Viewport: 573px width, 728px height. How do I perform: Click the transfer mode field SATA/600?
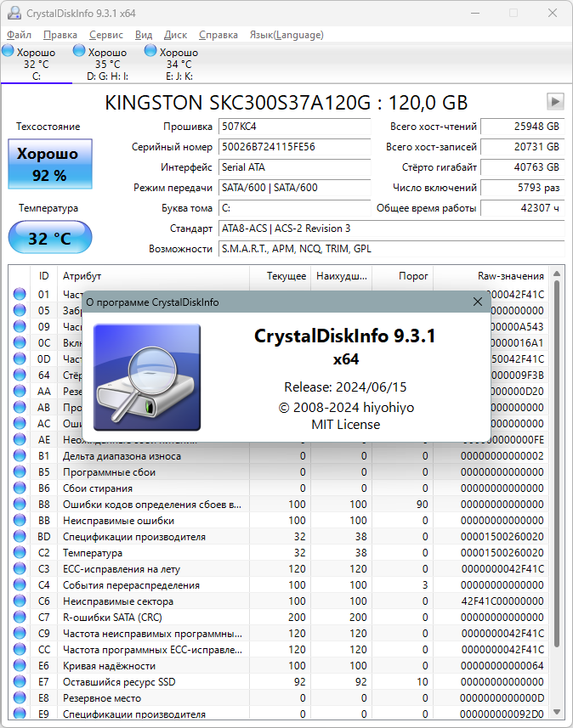point(295,188)
